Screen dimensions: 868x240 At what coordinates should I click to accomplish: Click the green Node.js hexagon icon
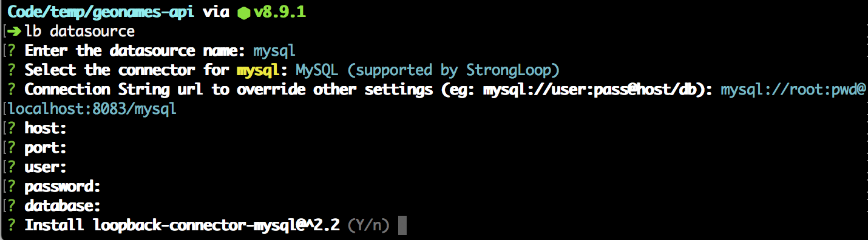[x=243, y=12]
